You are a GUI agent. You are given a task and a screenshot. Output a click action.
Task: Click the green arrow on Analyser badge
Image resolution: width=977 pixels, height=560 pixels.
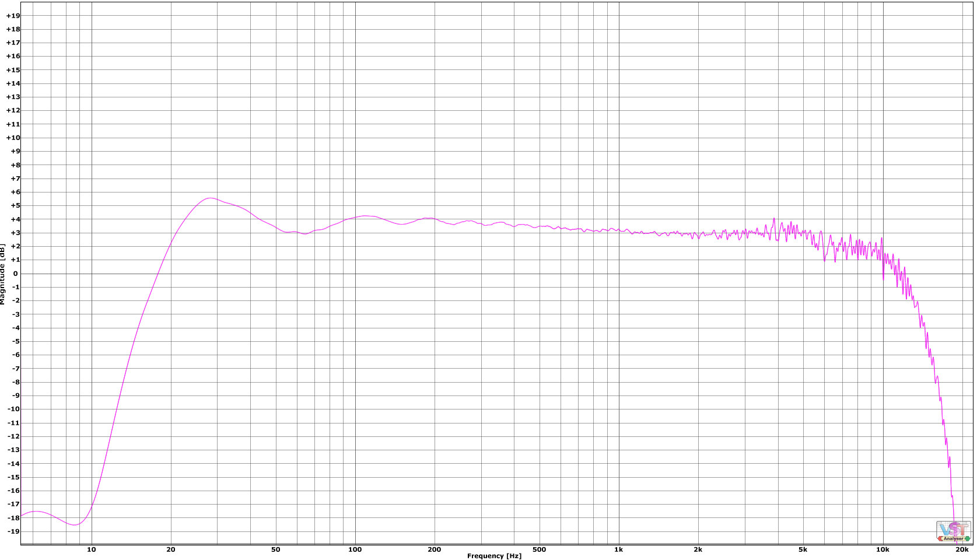968,538
